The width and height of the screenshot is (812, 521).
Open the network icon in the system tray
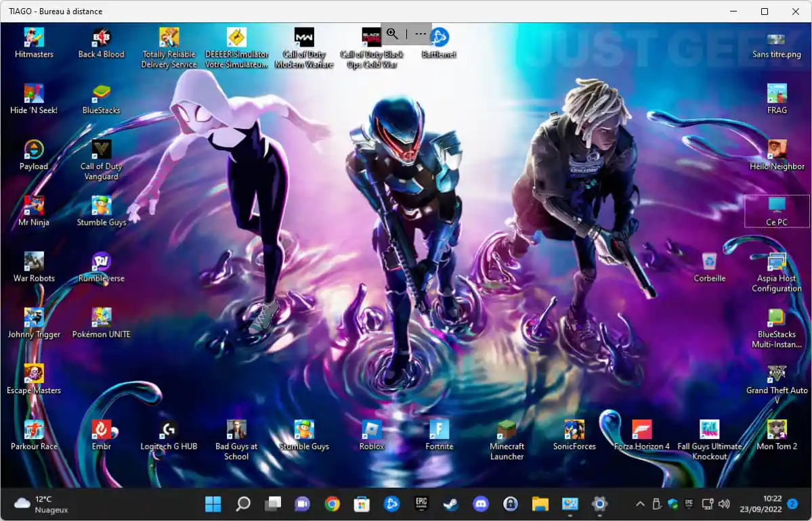(708, 504)
